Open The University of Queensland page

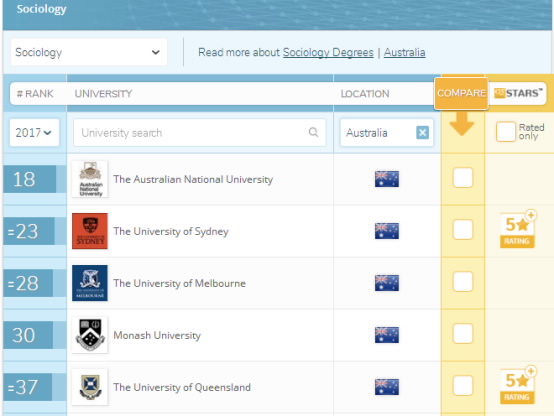[182, 387]
